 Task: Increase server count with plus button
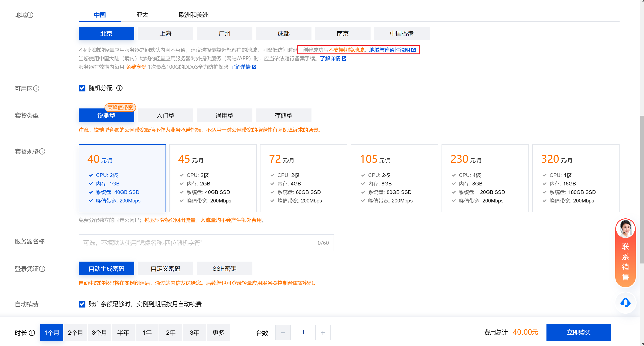[x=323, y=332]
